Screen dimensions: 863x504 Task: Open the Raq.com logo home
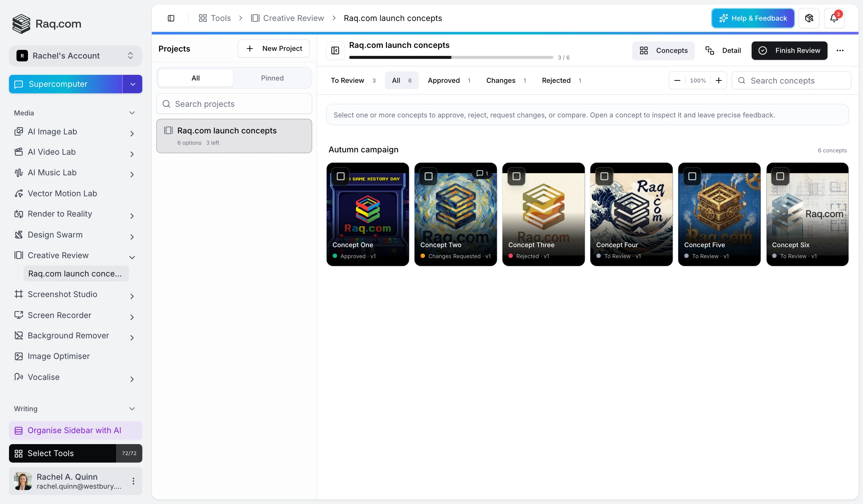(47, 24)
